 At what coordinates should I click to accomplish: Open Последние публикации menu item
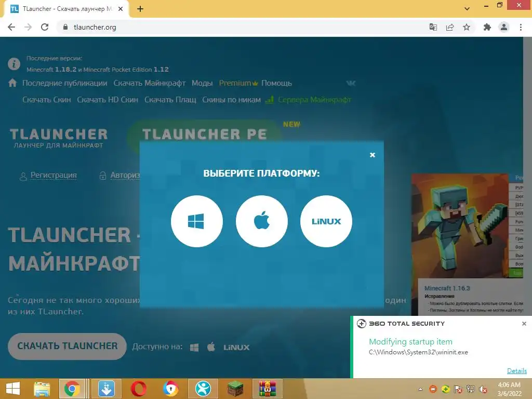coord(65,83)
